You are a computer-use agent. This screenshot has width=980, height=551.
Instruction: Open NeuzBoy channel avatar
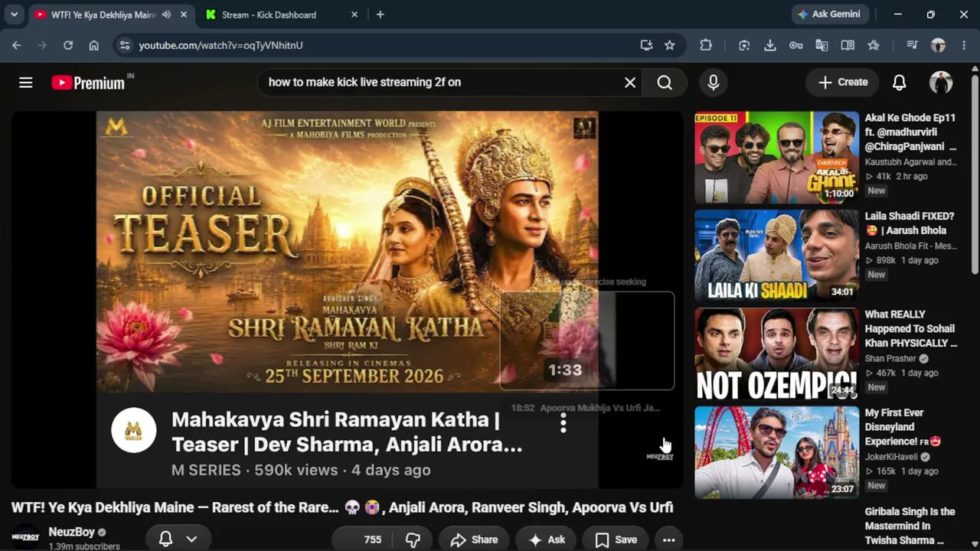pos(25,536)
